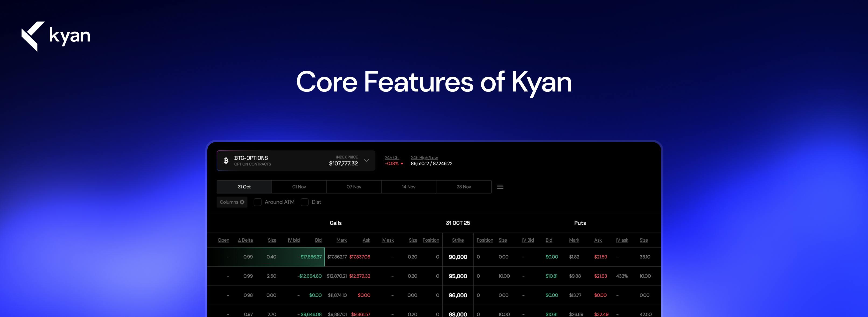
Task: Enable the Dist checkbox
Action: coord(304,202)
